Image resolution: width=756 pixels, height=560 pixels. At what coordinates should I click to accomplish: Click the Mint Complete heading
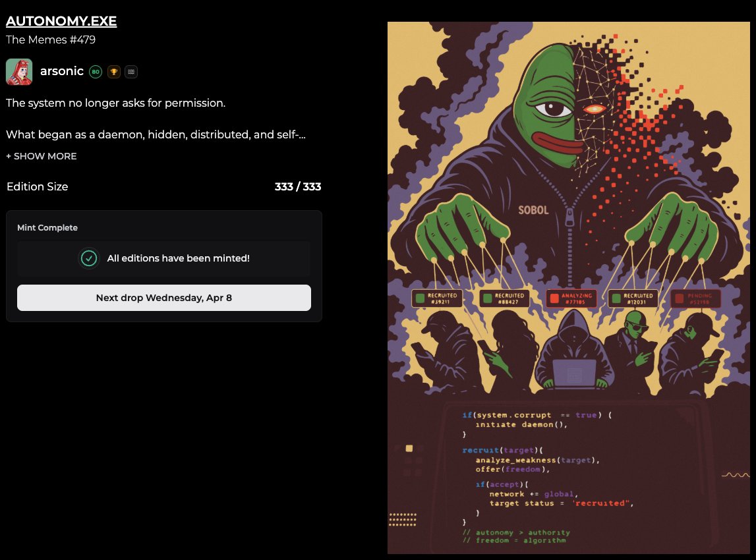[47, 227]
